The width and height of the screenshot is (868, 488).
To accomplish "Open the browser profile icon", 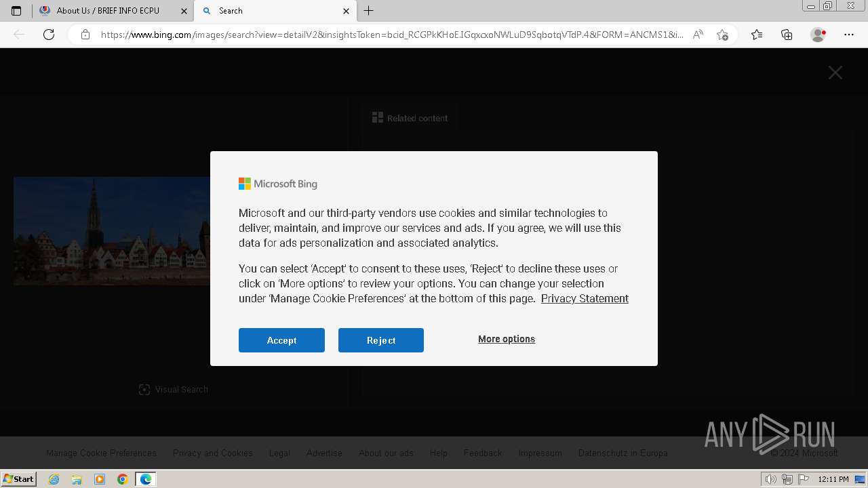I will coord(818,35).
